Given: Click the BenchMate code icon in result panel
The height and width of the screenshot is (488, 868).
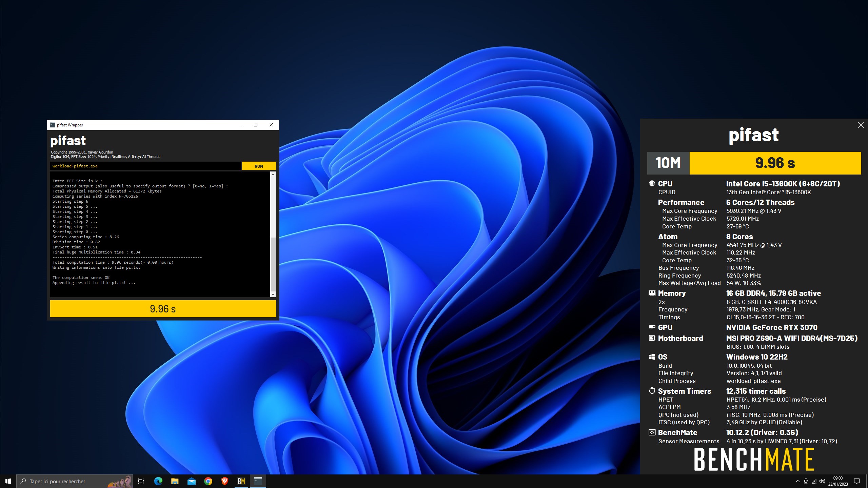Looking at the screenshot, I should point(652,432).
